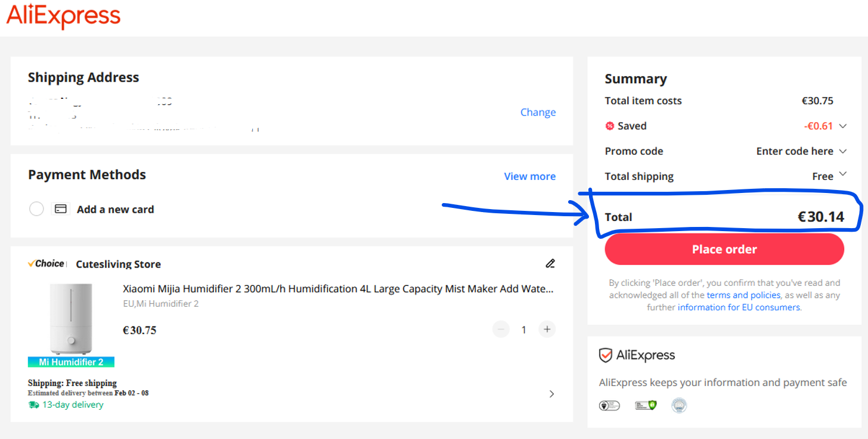Expand the Saved discount details chevron
868x439 pixels.
click(x=842, y=126)
